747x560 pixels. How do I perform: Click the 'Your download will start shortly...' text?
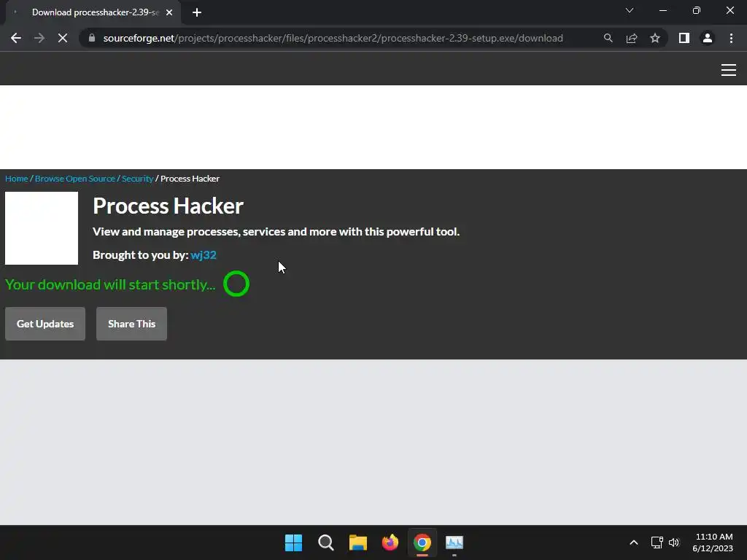(x=110, y=284)
